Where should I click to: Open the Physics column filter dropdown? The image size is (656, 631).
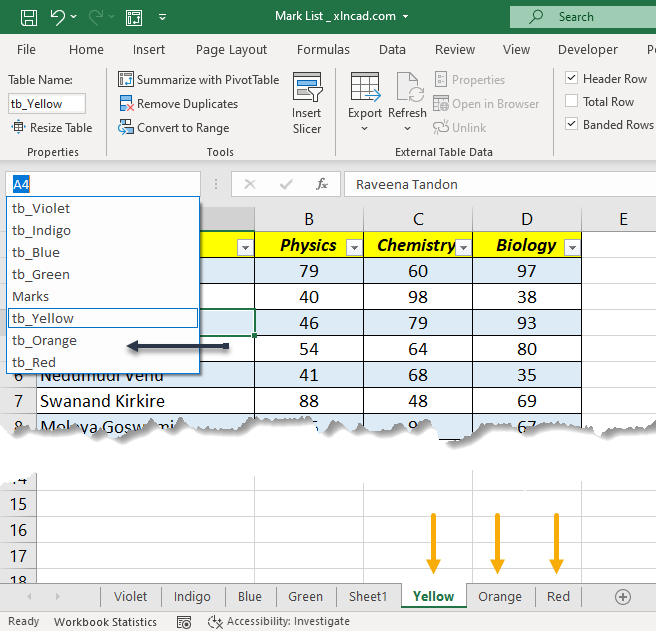coord(354,248)
